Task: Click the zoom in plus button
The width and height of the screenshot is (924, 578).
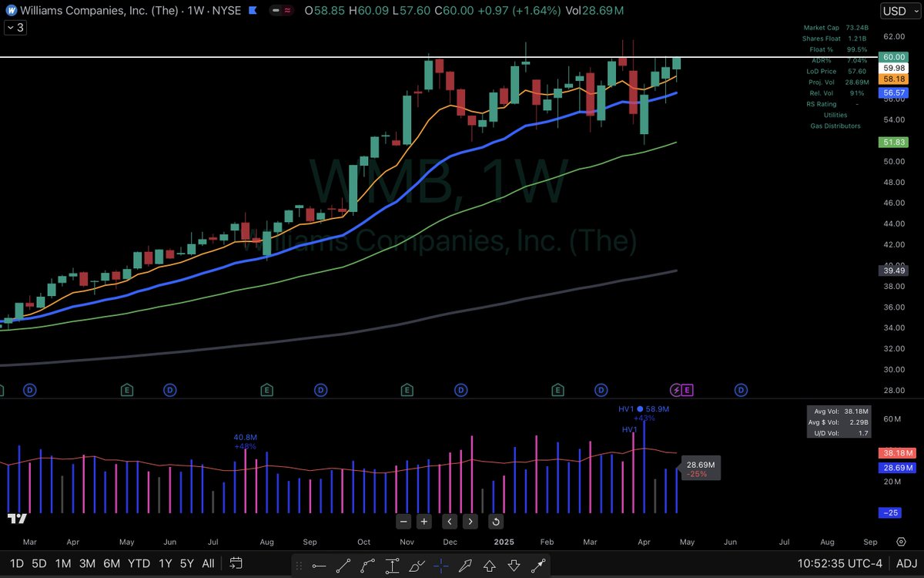Action: 423,521
